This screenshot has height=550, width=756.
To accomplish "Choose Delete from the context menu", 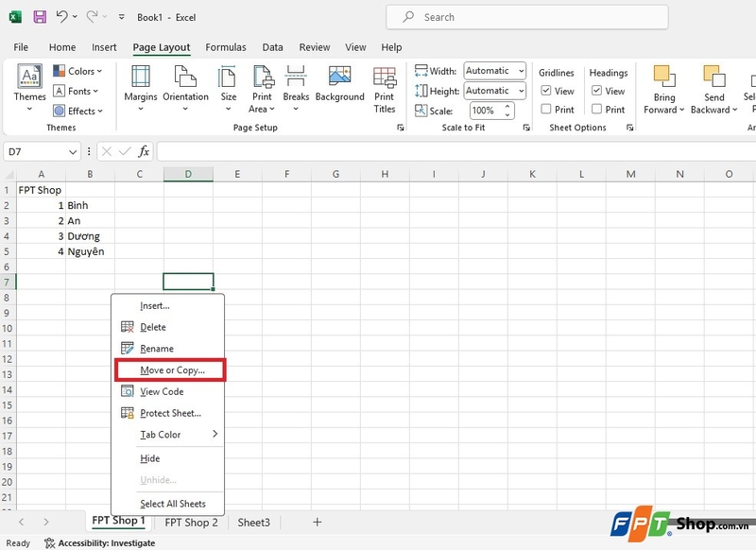I will [x=168, y=327].
